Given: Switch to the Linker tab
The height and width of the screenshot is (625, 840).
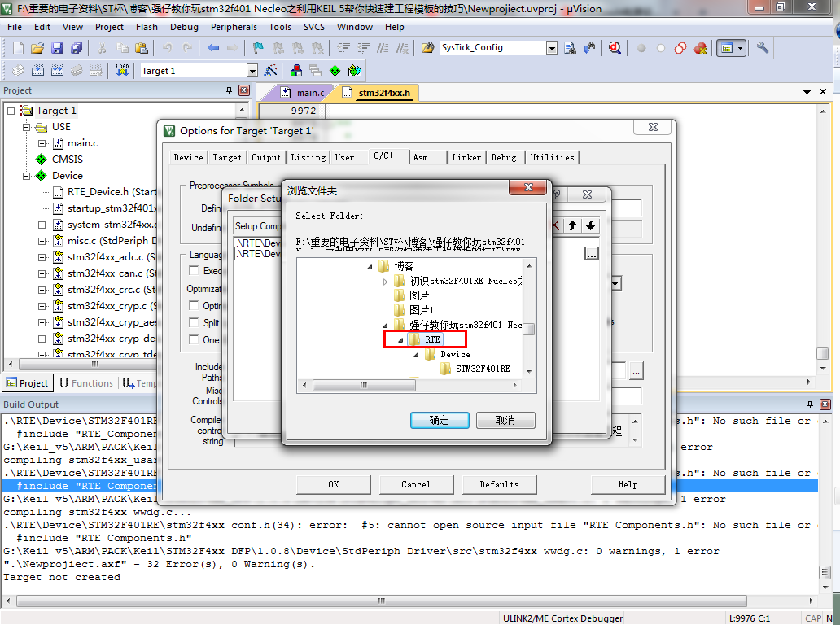Looking at the screenshot, I should tap(466, 157).
